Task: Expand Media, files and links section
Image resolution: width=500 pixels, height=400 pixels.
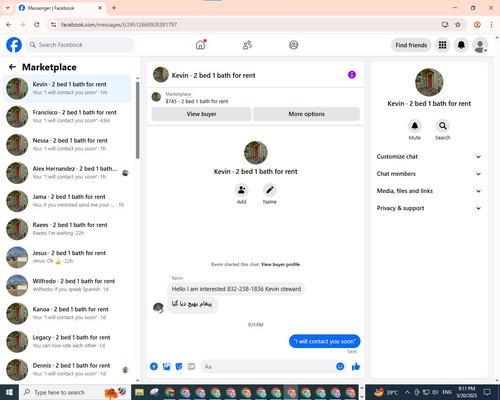Action: tap(429, 191)
